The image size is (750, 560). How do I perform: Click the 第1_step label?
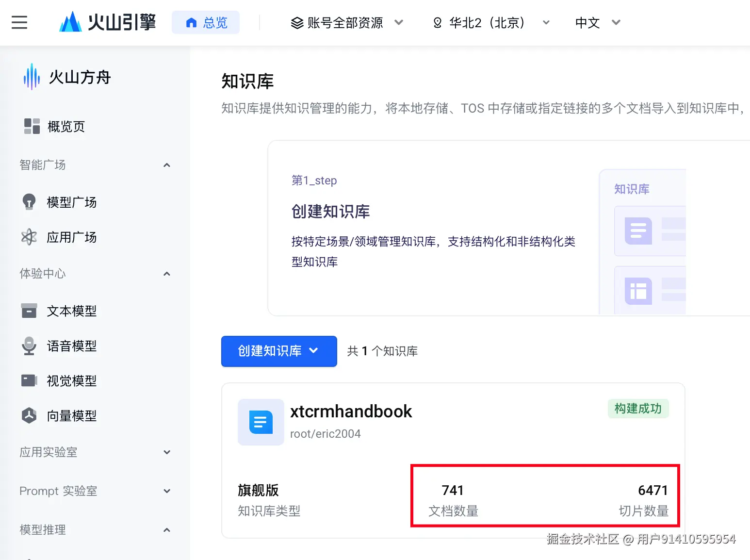pyautogui.click(x=314, y=181)
